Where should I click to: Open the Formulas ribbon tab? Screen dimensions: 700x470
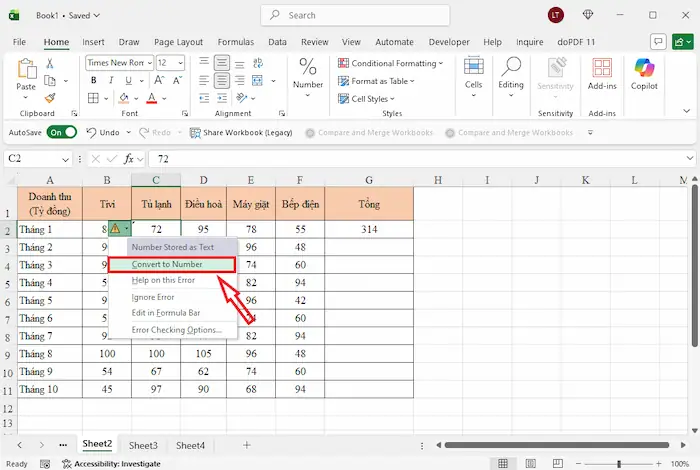click(237, 42)
